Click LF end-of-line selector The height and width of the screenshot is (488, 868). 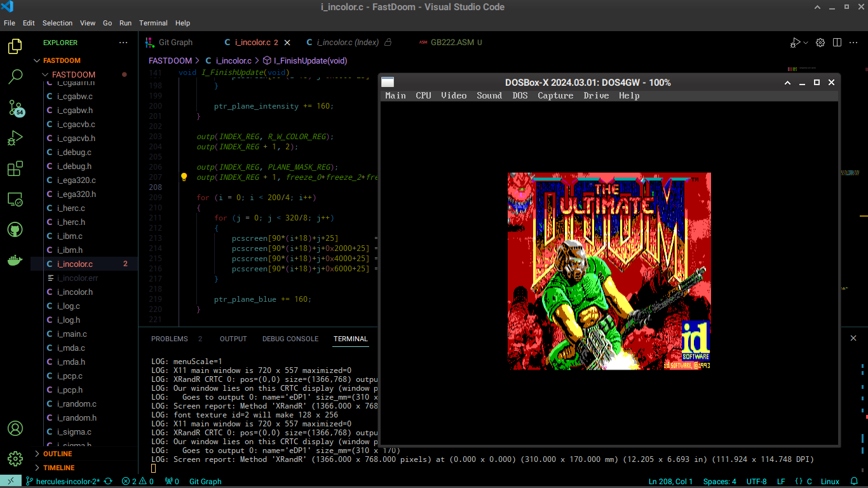[781, 482]
